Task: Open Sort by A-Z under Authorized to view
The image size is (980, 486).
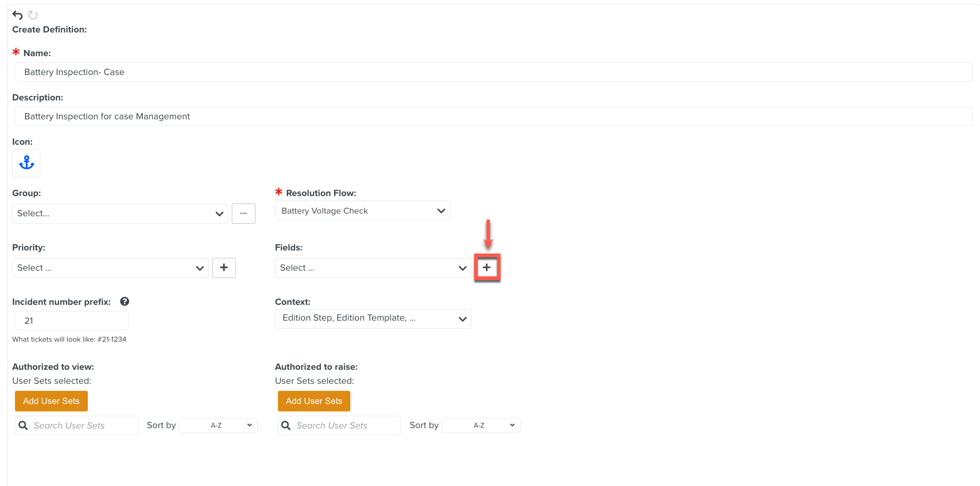Action: pyautogui.click(x=218, y=425)
